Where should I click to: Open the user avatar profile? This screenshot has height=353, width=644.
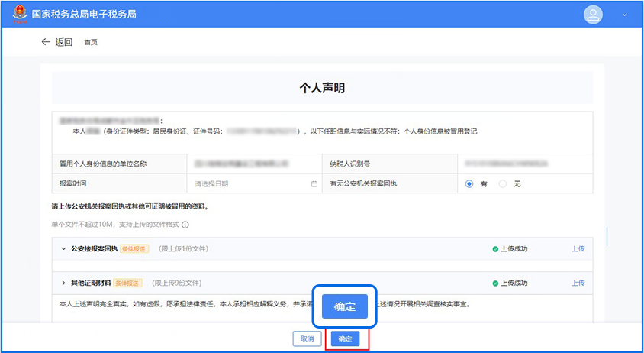pyautogui.click(x=593, y=14)
